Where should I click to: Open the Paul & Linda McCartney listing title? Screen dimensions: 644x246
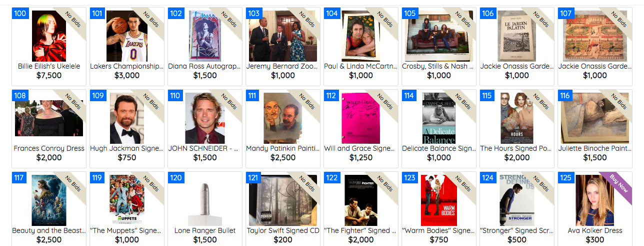(x=361, y=66)
